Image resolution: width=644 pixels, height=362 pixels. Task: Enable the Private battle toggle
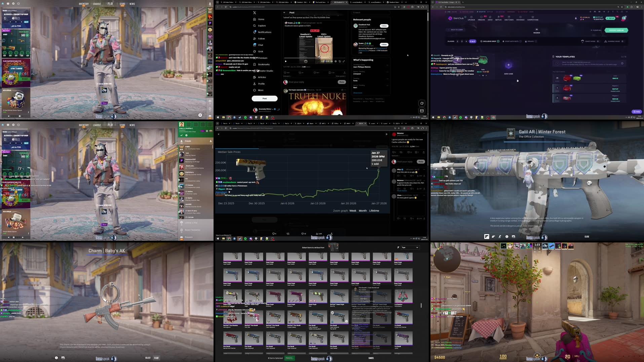536,41
